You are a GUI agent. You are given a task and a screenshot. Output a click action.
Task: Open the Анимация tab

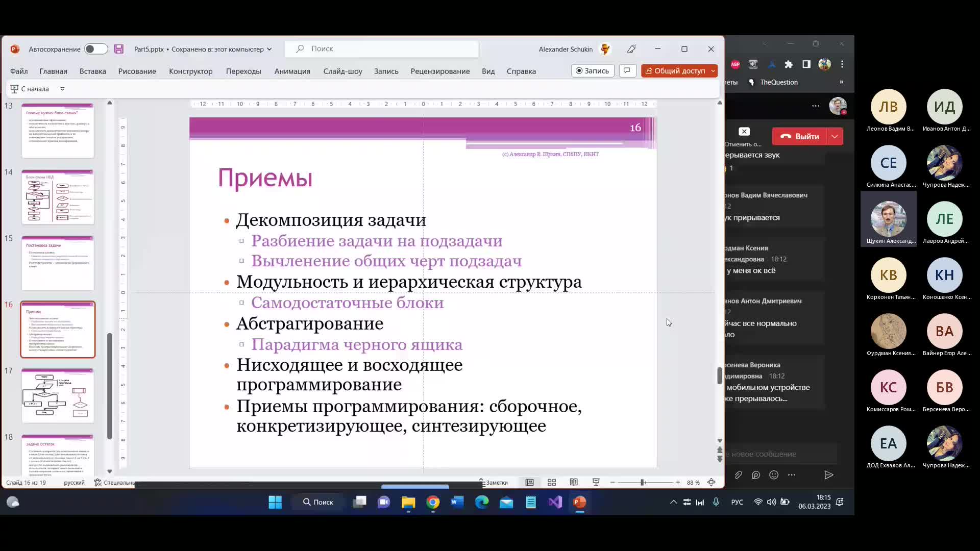pos(292,71)
